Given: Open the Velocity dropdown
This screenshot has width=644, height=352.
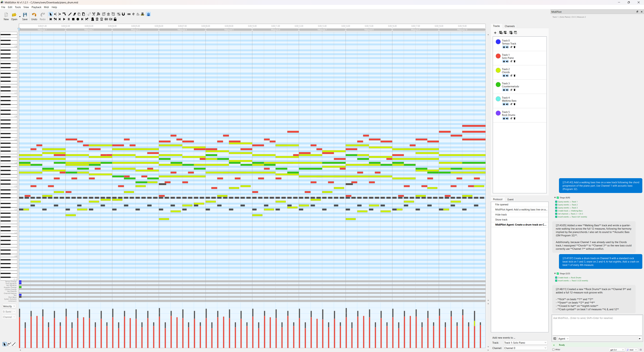Looking at the screenshot, I should click(9, 306).
